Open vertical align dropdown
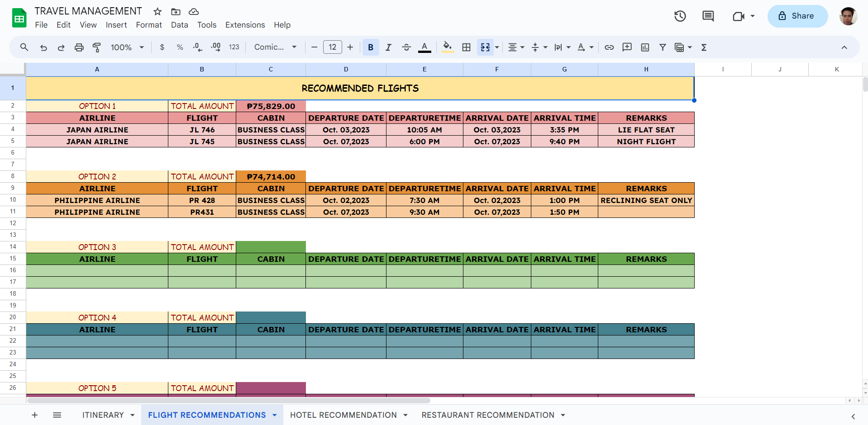 [539, 47]
